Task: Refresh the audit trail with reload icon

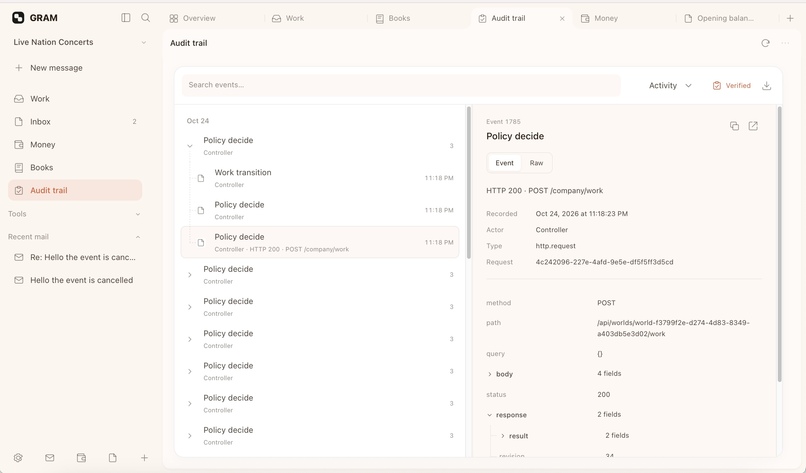Action: click(x=765, y=43)
